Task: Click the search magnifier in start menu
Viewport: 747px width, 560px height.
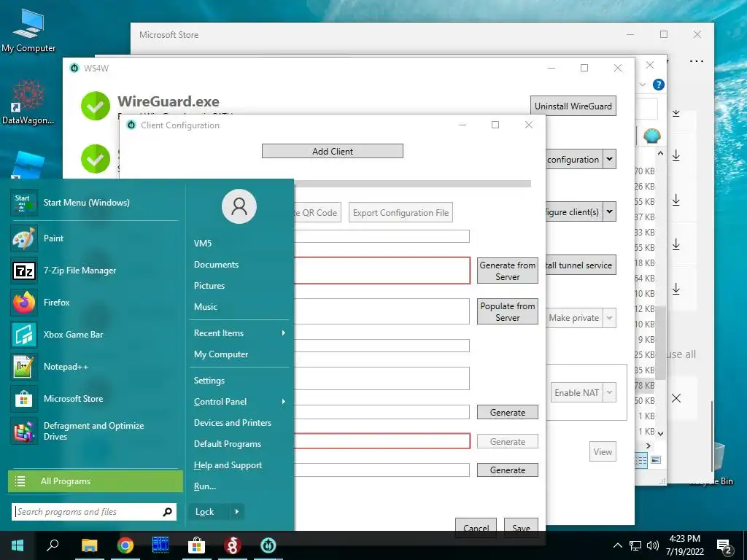Action: pos(167,512)
